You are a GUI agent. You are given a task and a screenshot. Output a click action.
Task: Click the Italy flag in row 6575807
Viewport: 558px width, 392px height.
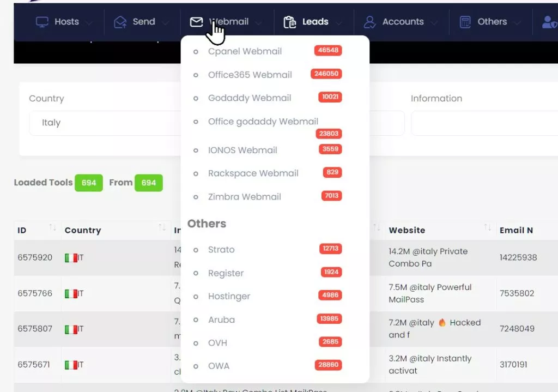click(71, 329)
